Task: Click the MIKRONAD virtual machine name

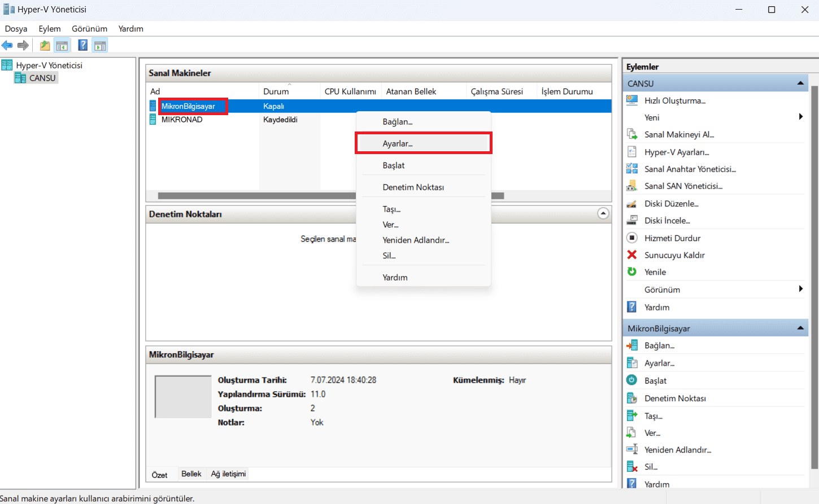Action: 182,120
